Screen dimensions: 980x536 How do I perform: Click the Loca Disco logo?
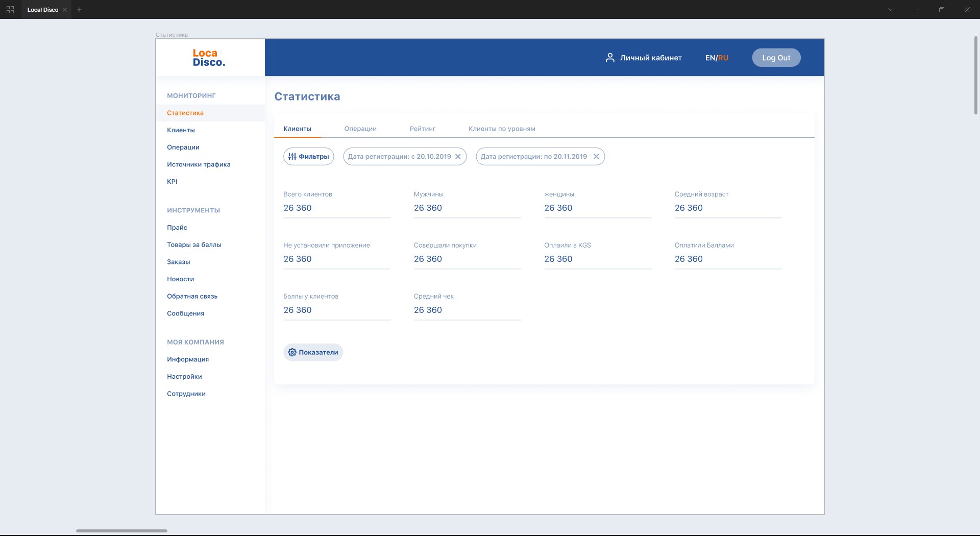pos(209,58)
